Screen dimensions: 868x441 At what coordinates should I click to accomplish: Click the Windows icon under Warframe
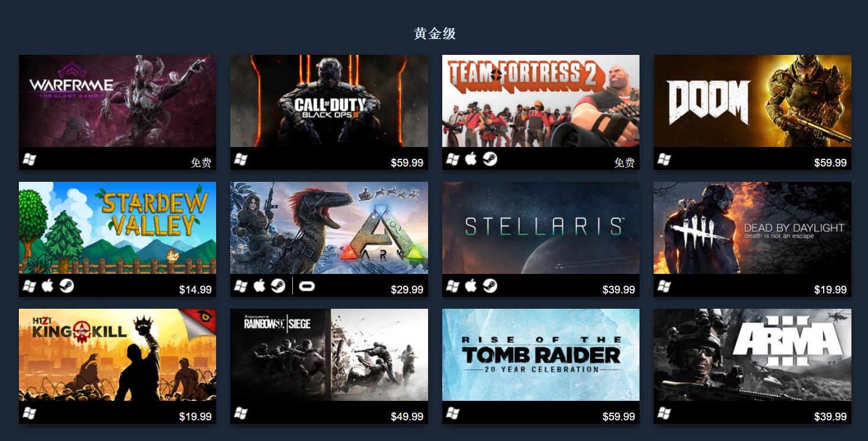click(30, 159)
